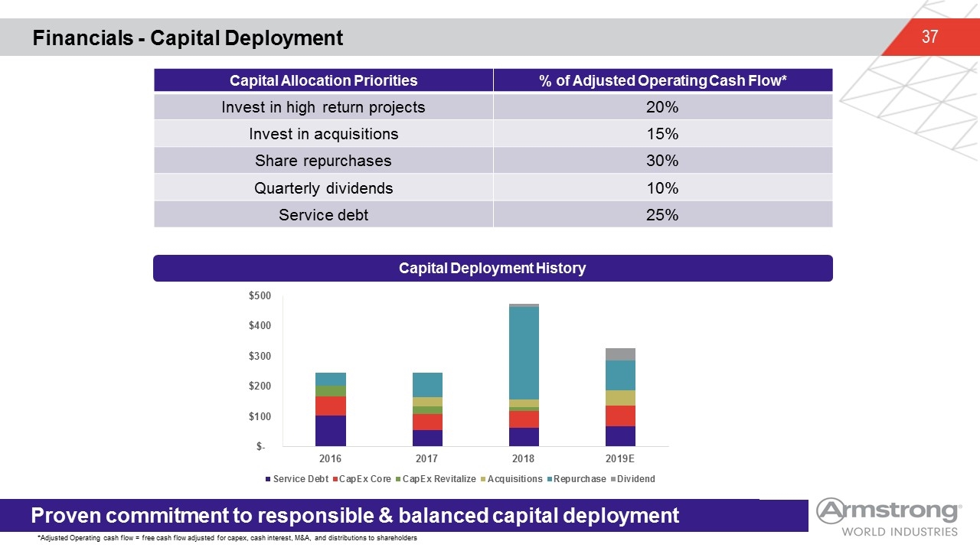Select the 15% value cell
Viewport: 980px width, 551px height.
[662, 134]
